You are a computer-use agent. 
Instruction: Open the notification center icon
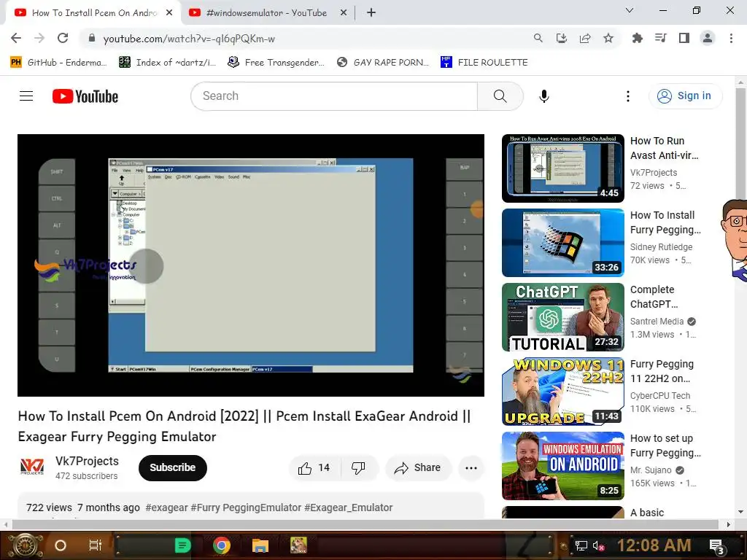(x=717, y=546)
